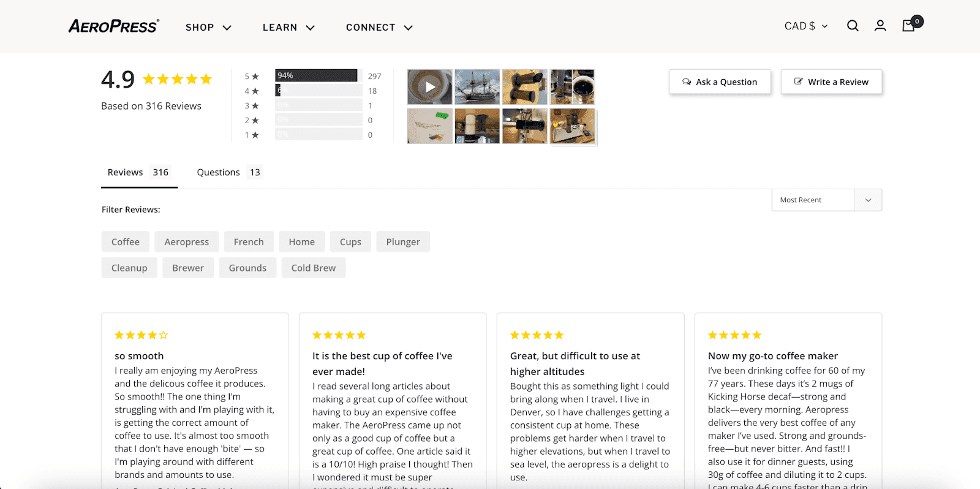Expand the LEARN menu

(288, 27)
